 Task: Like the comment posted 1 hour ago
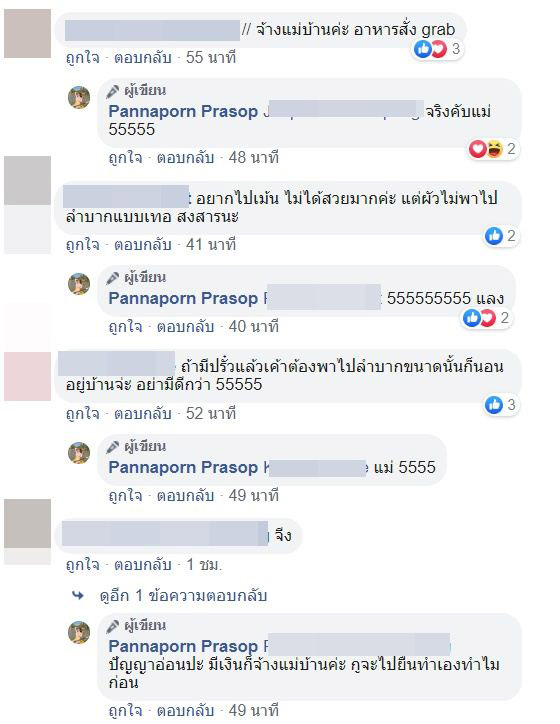(x=83, y=565)
